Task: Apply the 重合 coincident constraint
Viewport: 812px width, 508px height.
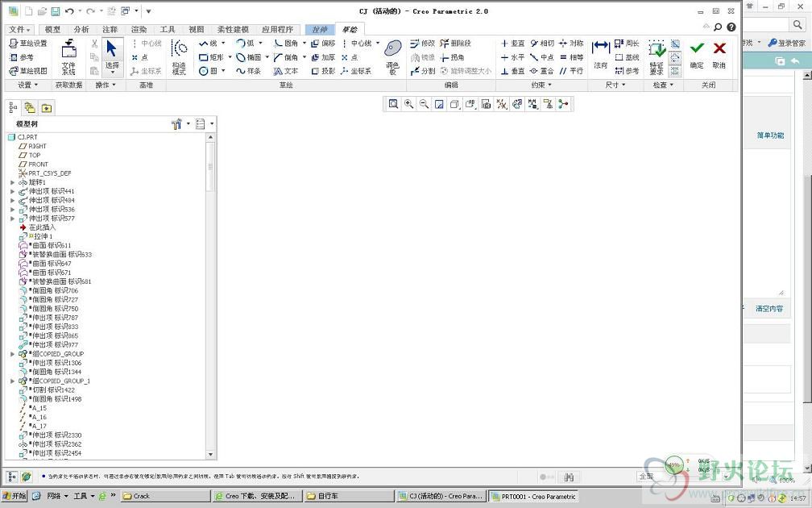Action: pos(542,70)
